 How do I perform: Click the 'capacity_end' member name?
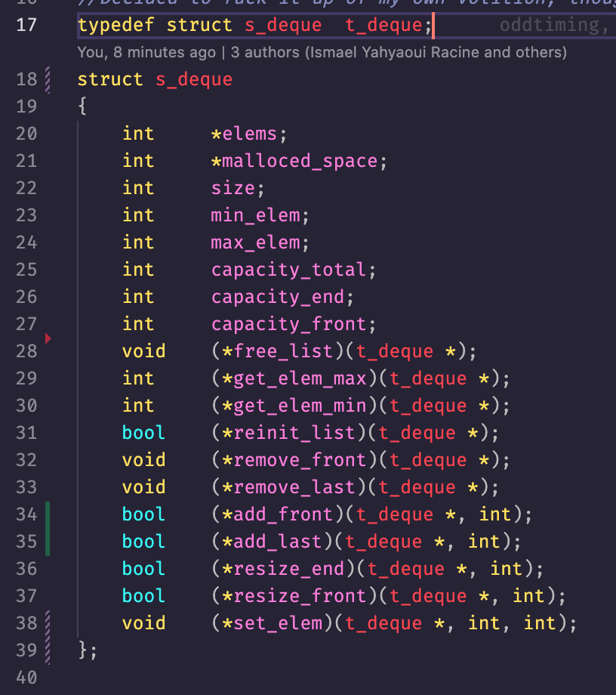(x=277, y=297)
